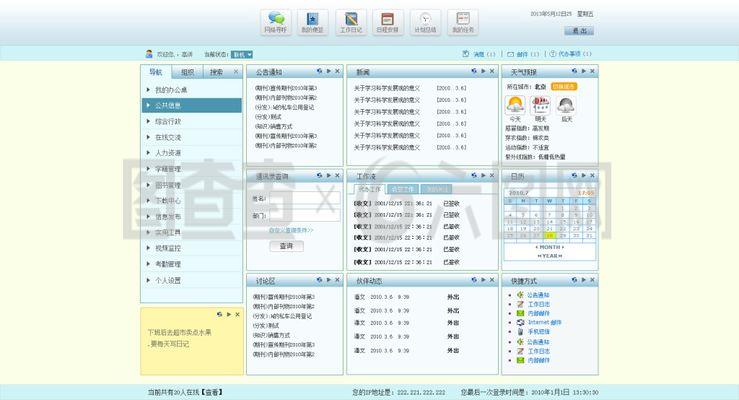Screen dimensions: 739x400
Task: Open 我的任务 toolbar icon
Action: pyautogui.click(x=461, y=22)
